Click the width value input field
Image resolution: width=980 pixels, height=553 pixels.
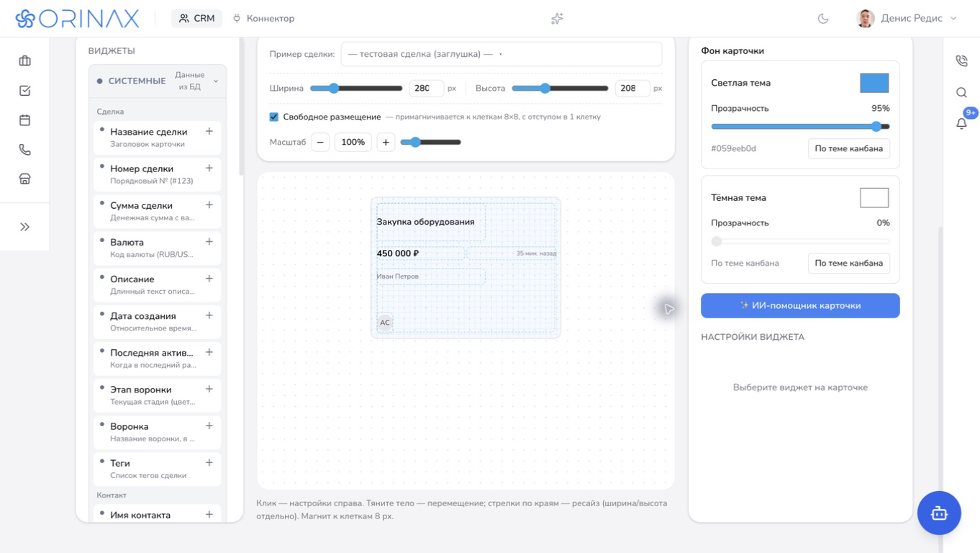[x=426, y=88]
